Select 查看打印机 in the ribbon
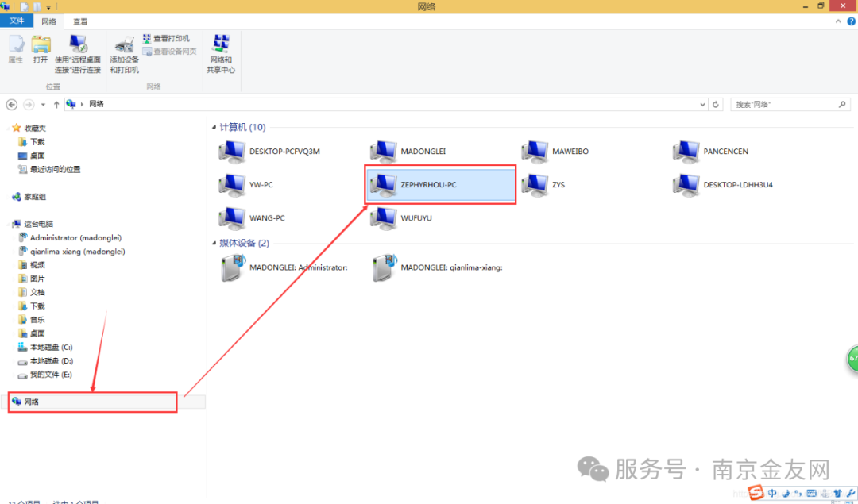This screenshot has width=858, height=504. [166, 39]
